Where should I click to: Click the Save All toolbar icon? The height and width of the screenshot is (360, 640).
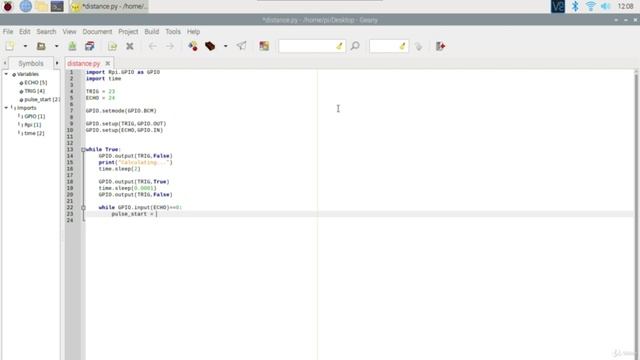pos(89,46)
